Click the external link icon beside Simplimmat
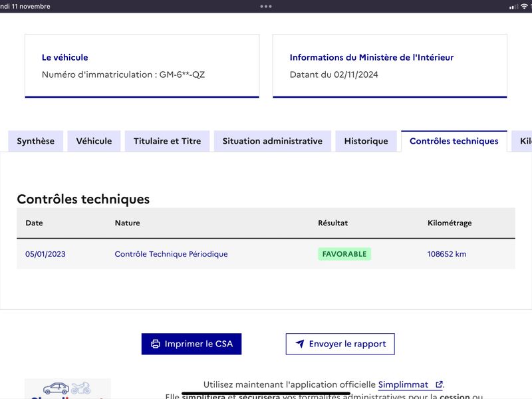The width and height of the screenshot is (532, 399). [439, 384]
